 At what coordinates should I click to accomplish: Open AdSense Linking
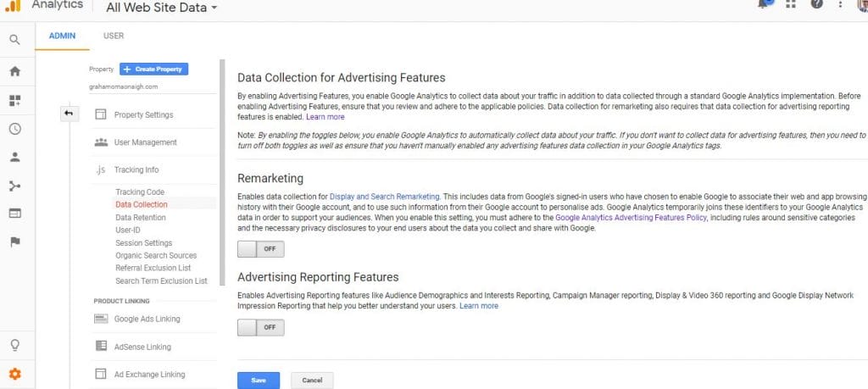pyautogui.click(x=142, y=347)
